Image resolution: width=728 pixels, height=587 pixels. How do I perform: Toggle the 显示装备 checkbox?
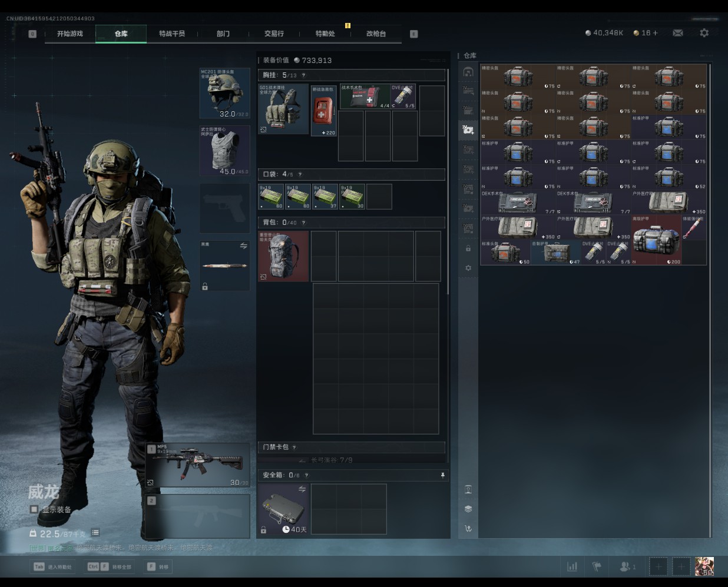(34, 509)
